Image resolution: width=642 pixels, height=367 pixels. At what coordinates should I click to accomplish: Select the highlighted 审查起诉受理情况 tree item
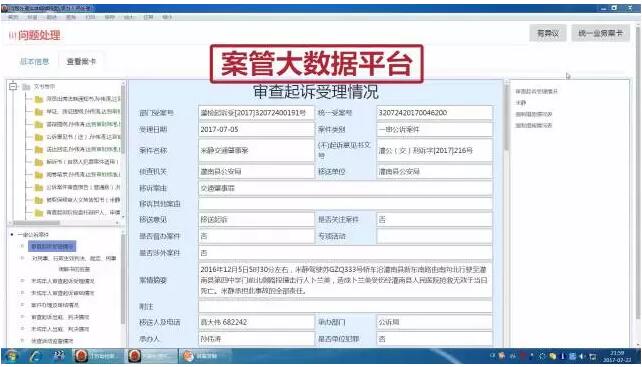click(52, 247)
